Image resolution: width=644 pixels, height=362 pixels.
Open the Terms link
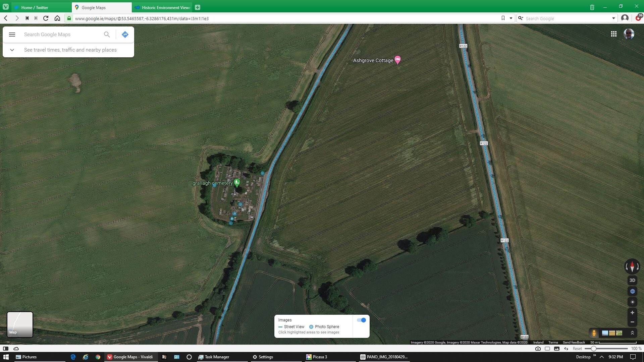(553, 342)
